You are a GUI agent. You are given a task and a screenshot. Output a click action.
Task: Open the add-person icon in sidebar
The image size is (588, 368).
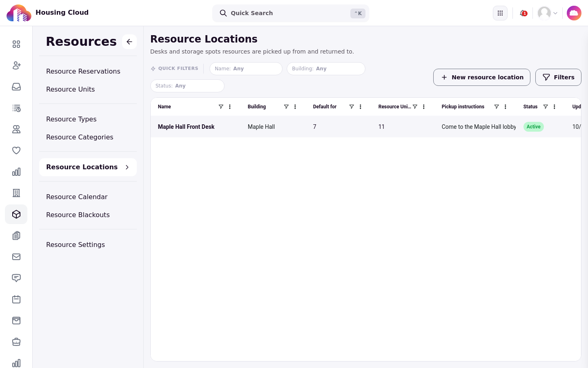[16, 65]
